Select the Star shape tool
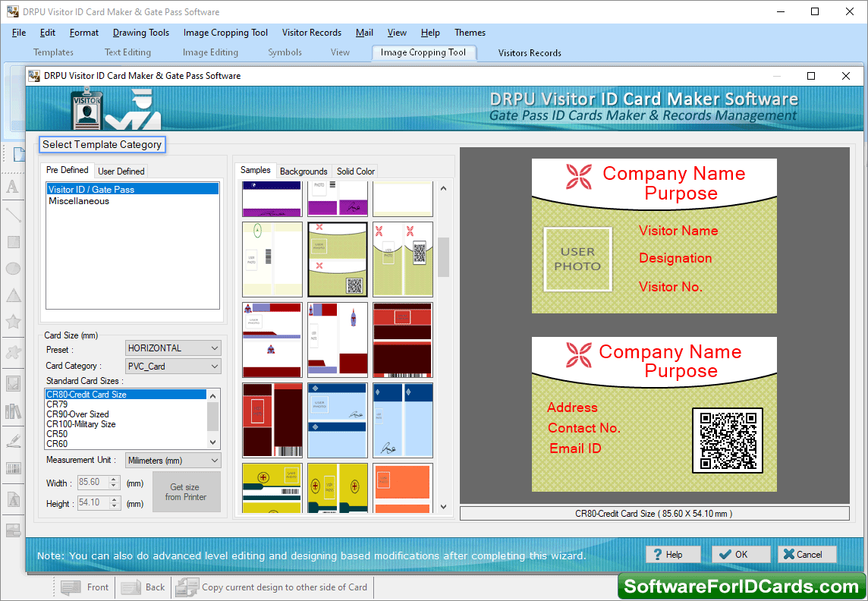The height and width of the screenshot is (601, 868). [x=13, y=322]
